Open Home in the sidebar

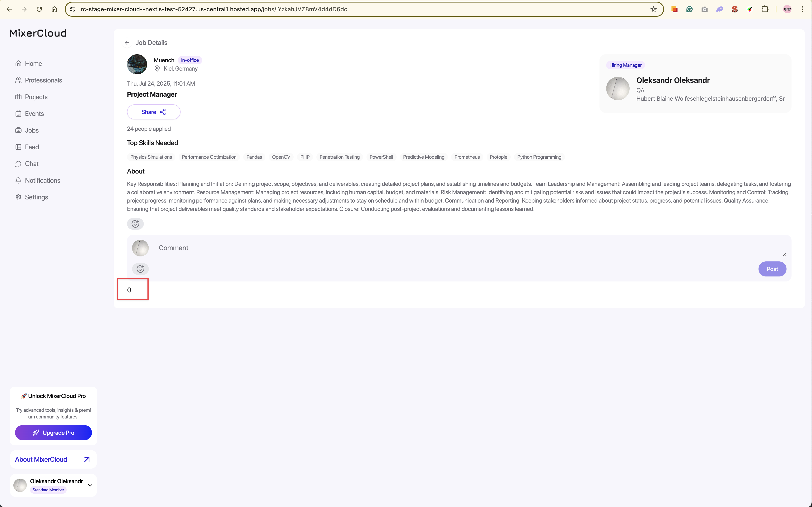(x=33, y=63)
